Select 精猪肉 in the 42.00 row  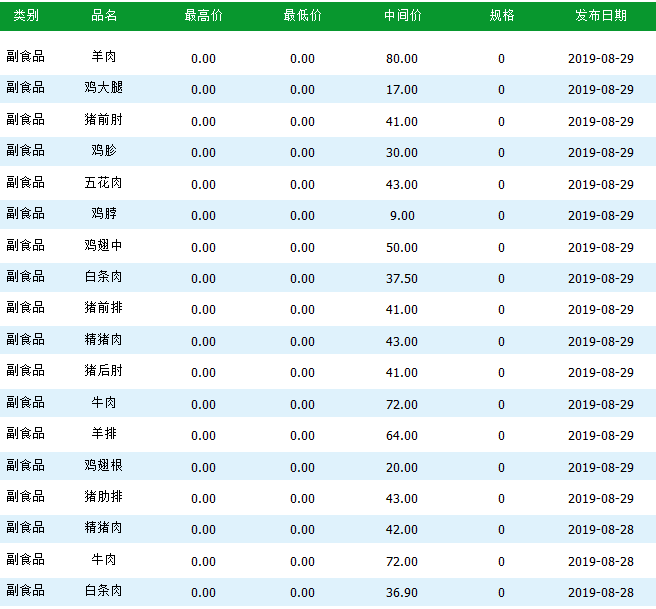(104, 527)
